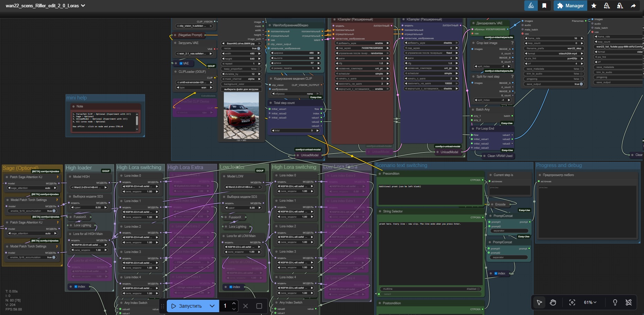Click the red BMW car image preview
The height and width of the screenshot is (315, 644).
pyautogui.click(x=241, y=116)
